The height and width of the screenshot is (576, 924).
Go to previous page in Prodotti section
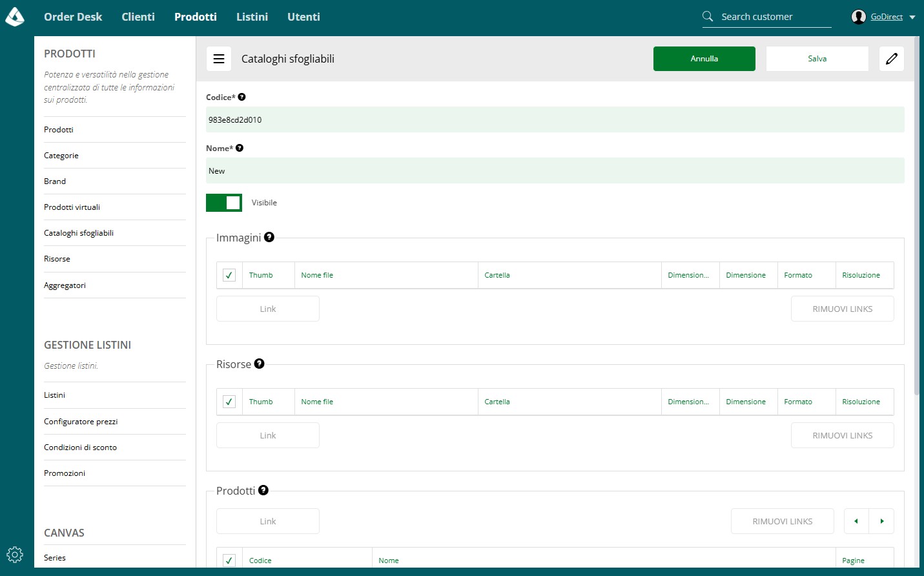(x=856, y=521)
